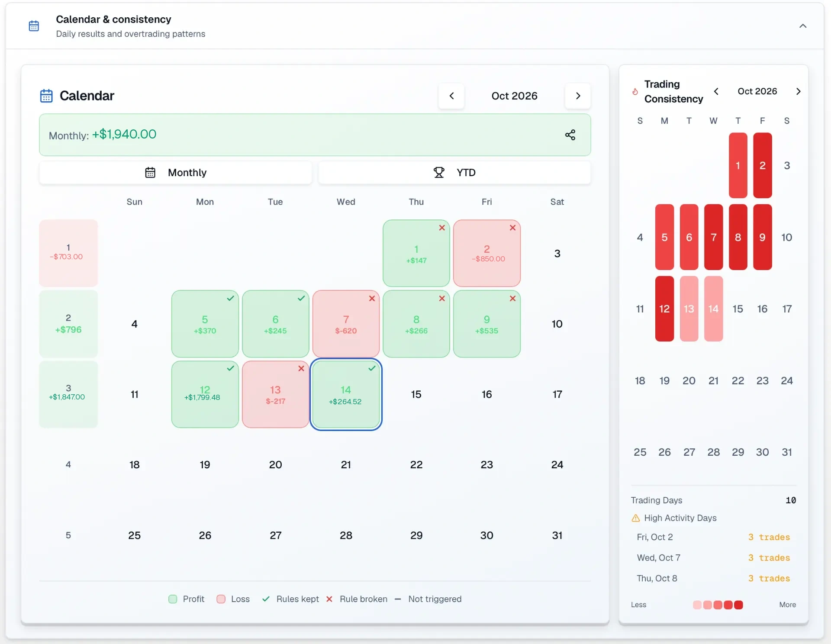Select highlighted October 14 day +$264.52

point(346,394)
